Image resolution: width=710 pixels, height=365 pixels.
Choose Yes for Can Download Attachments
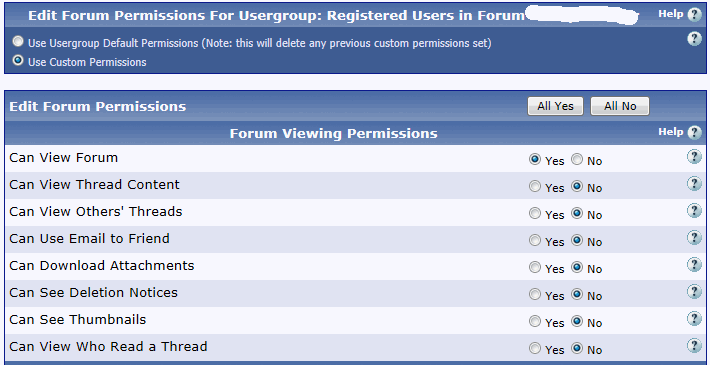coord(535,267)
